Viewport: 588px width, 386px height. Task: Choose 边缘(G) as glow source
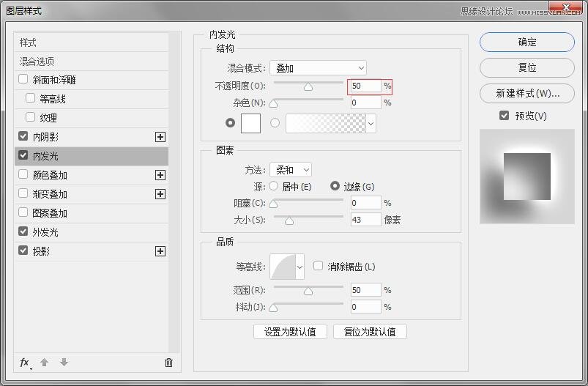tap(335, 186)
